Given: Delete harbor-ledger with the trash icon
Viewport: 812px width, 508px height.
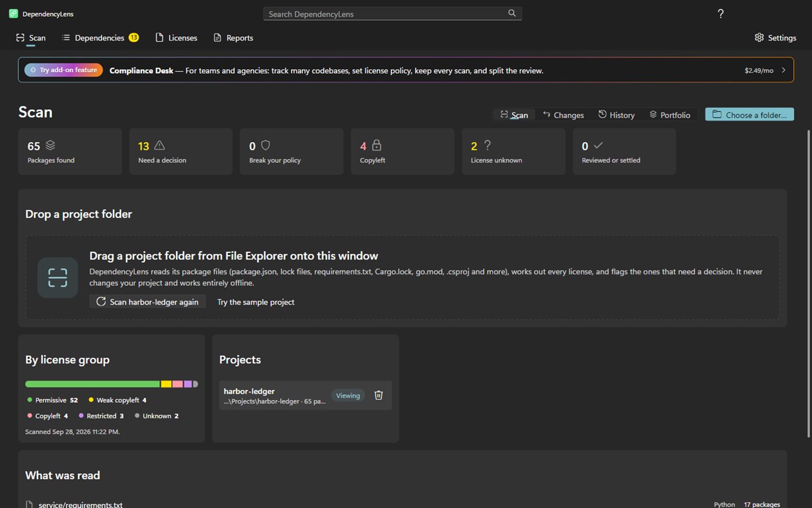Looking at the screenshot, I should click(x=379, y=395).
